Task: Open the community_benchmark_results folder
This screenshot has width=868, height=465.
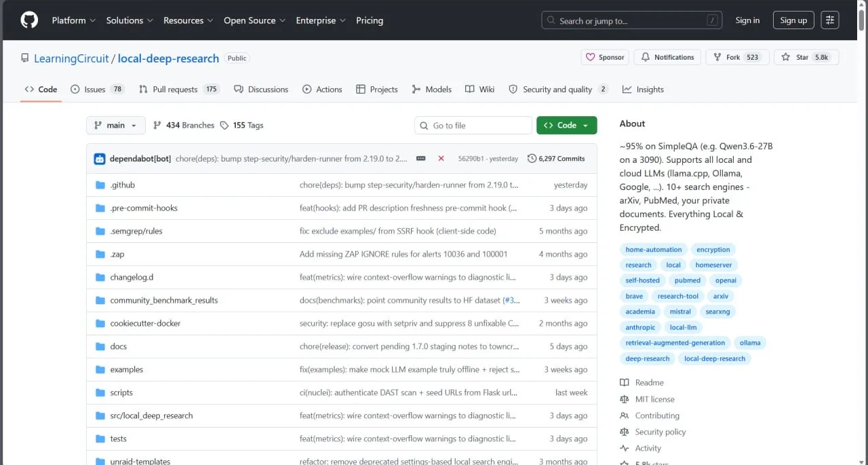Action: click(164, 300)
